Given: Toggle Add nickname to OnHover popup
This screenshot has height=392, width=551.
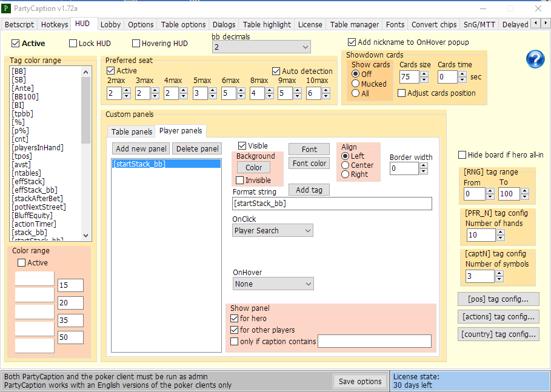Looking at the screenshot, I should click(352, 42).
